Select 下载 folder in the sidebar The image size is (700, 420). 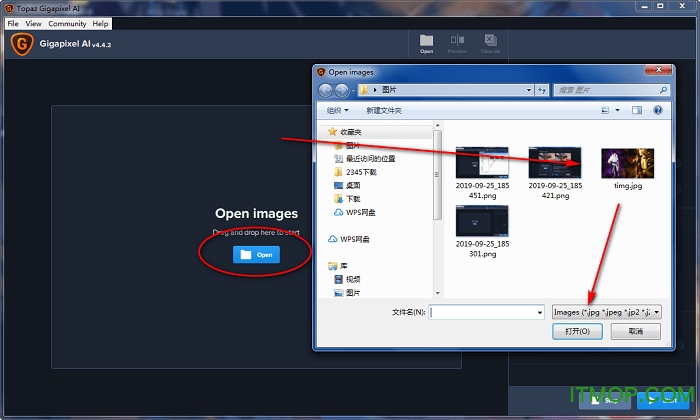point(353,199)
